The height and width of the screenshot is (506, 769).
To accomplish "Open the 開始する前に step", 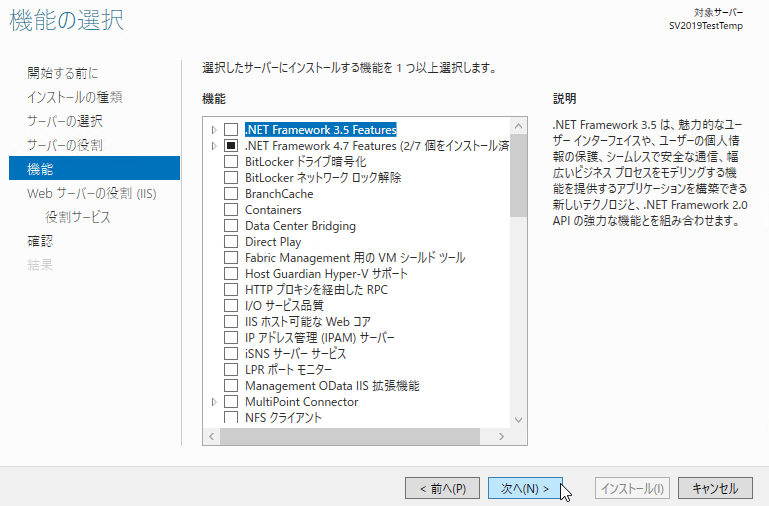I will (x=63, y=73).
